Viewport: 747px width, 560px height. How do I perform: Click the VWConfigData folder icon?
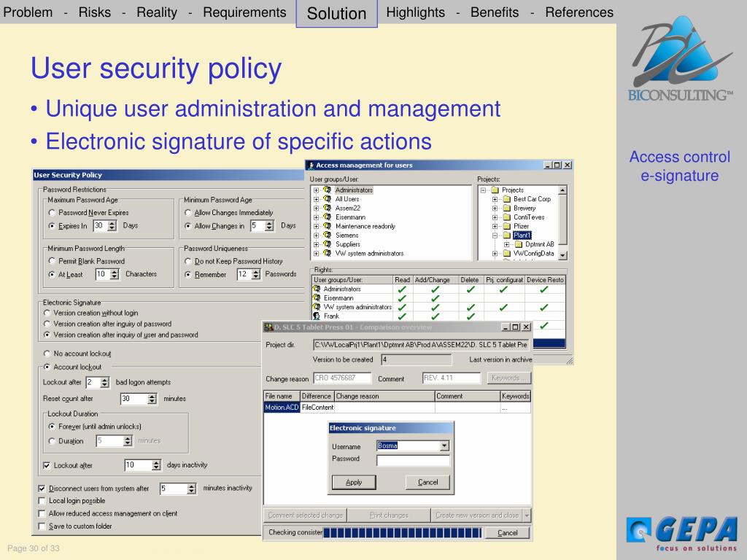507,253
